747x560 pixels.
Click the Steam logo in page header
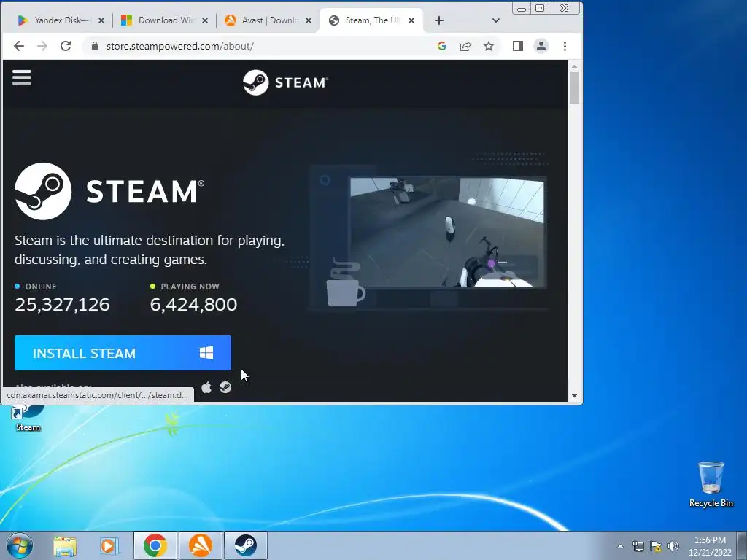tap(285, 82)
